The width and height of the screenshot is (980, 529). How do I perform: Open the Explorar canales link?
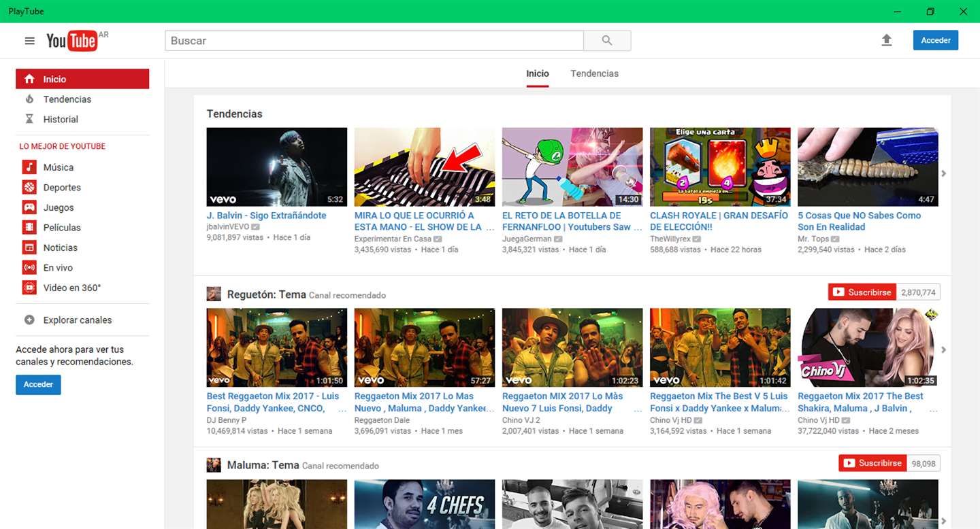tap(78, 320)
